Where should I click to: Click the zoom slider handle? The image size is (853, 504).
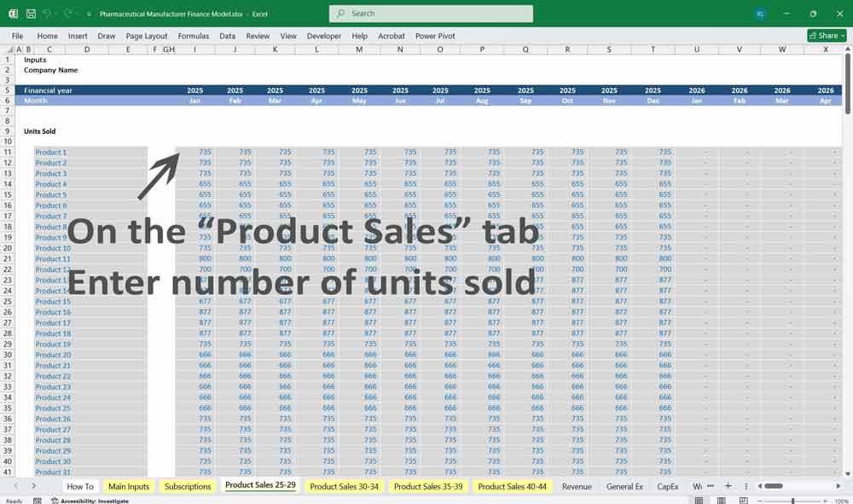[x=793, y=501]
